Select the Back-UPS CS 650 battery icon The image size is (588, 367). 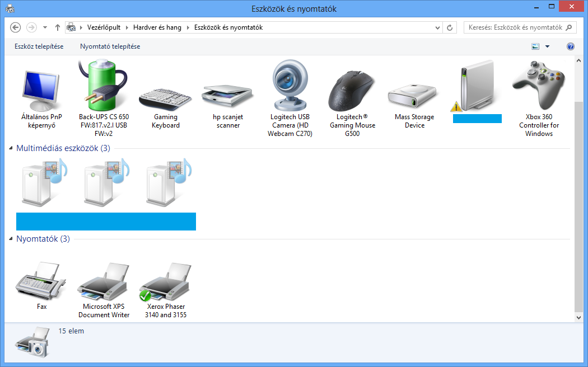(103, 85)
